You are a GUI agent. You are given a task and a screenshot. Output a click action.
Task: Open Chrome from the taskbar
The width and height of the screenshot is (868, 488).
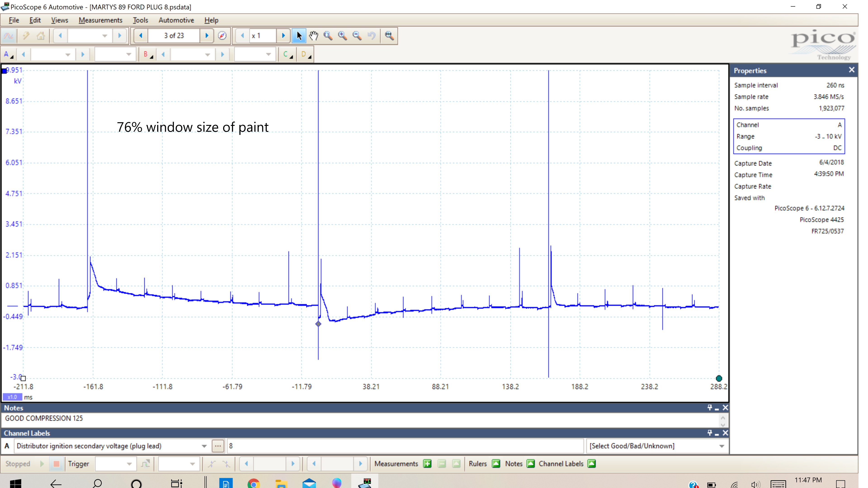(253, 484)
